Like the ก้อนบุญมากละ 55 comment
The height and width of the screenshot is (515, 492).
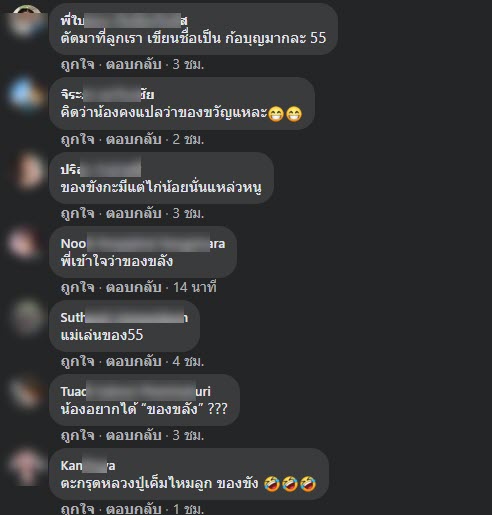point(78,65)
